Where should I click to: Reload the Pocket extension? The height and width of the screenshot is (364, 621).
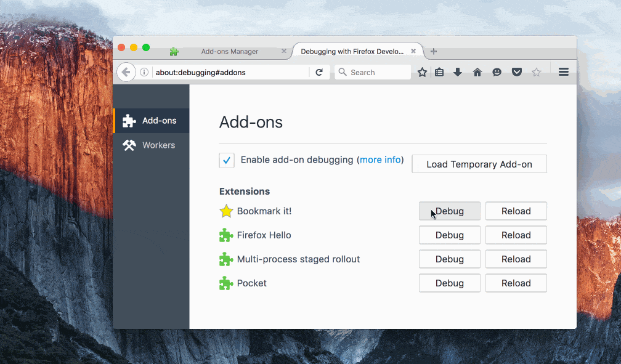[516, 283]
